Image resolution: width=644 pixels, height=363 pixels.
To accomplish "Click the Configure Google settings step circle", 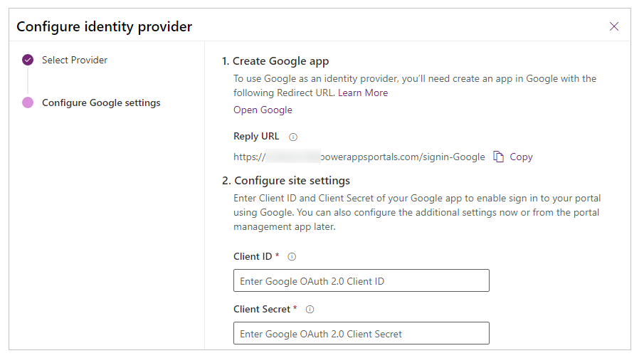I will [x=28, y=102].
